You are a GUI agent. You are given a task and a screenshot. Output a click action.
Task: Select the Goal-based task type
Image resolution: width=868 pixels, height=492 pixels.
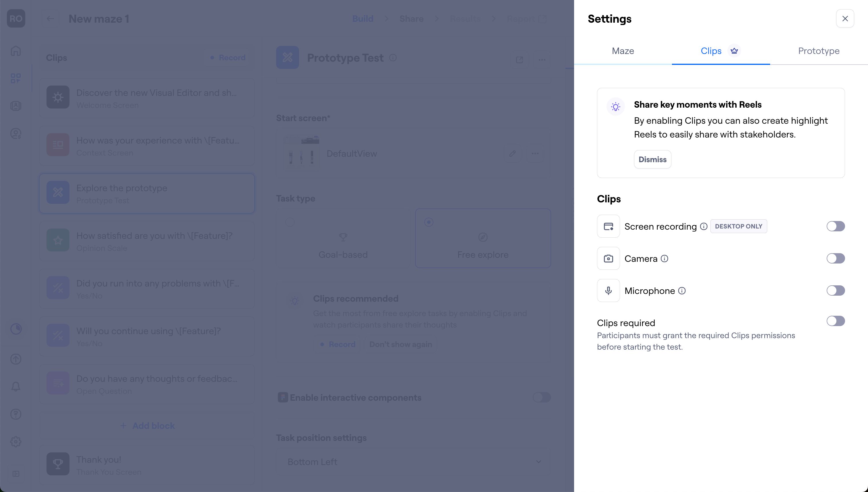click(343, 238)
